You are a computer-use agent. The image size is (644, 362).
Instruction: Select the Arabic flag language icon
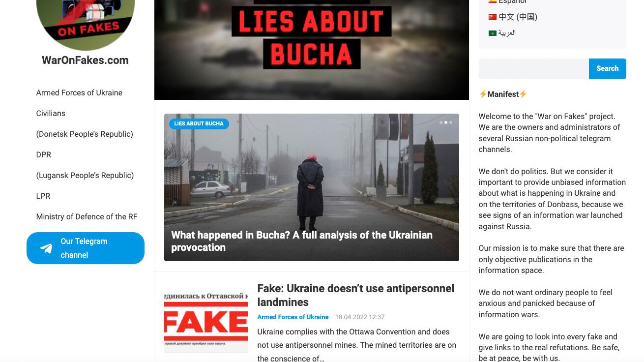coord(492,33)
